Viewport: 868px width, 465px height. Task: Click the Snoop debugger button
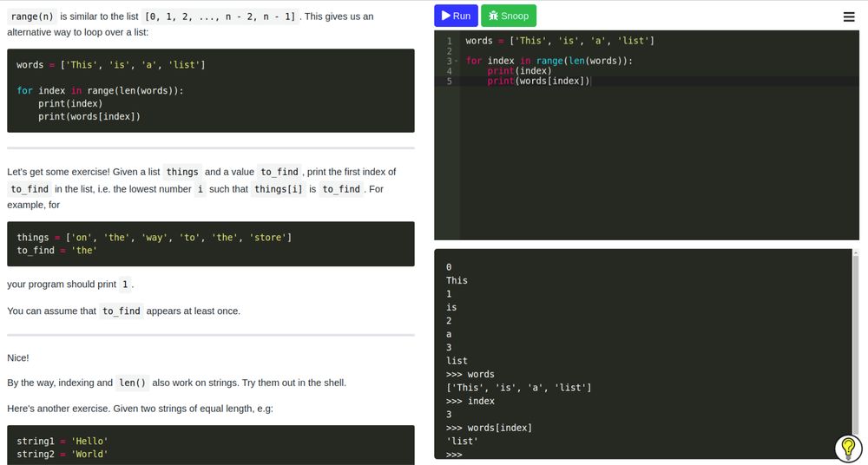pyautogui.click(x=508, y=16)
